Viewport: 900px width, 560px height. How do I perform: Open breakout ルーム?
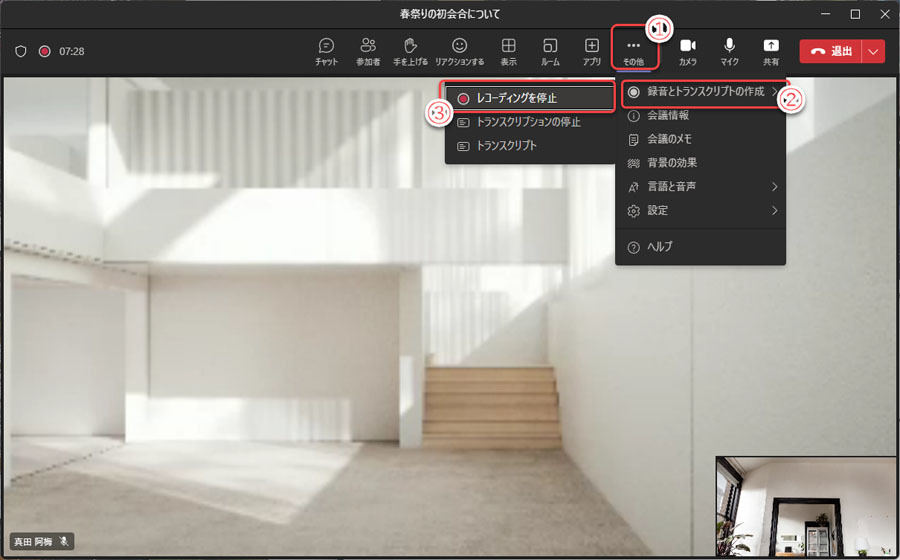coord(550,52)
